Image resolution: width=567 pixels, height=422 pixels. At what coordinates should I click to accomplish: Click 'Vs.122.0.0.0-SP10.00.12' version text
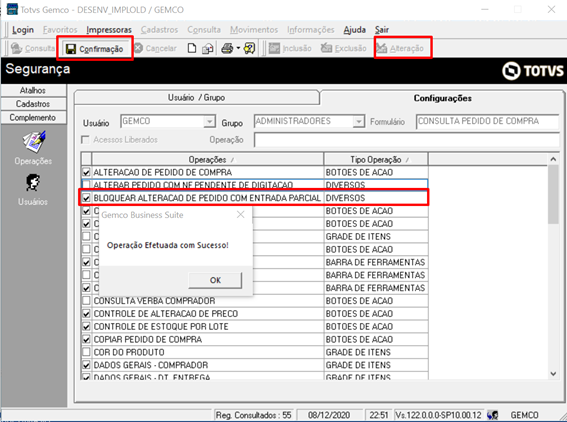coord(438,415)
